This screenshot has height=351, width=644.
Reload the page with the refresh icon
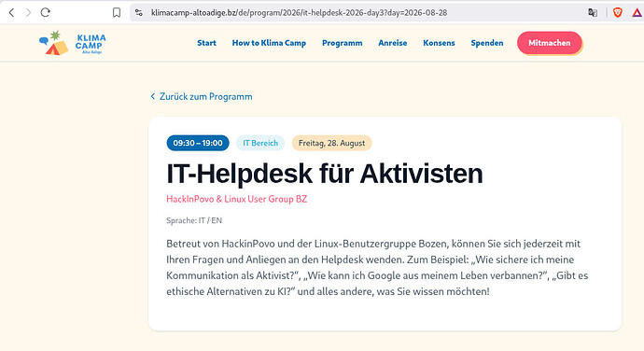click(45, 13)
